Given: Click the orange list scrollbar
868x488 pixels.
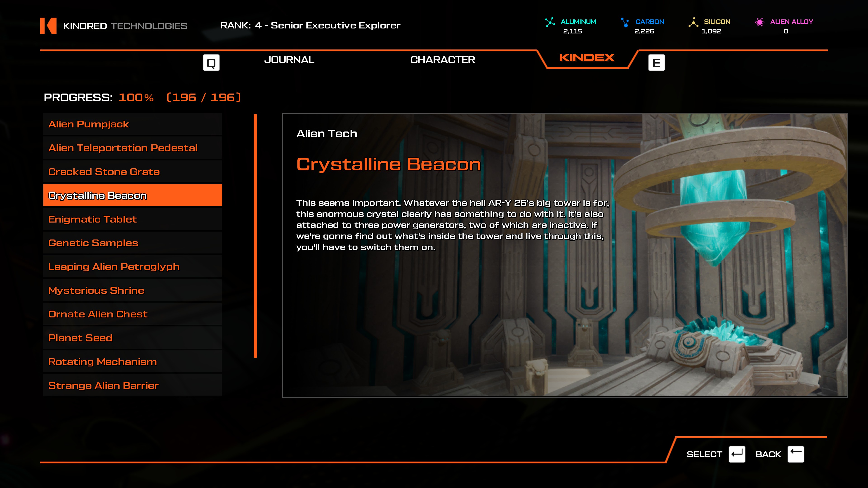Looking at the screenshot, I should pos(255,236).
